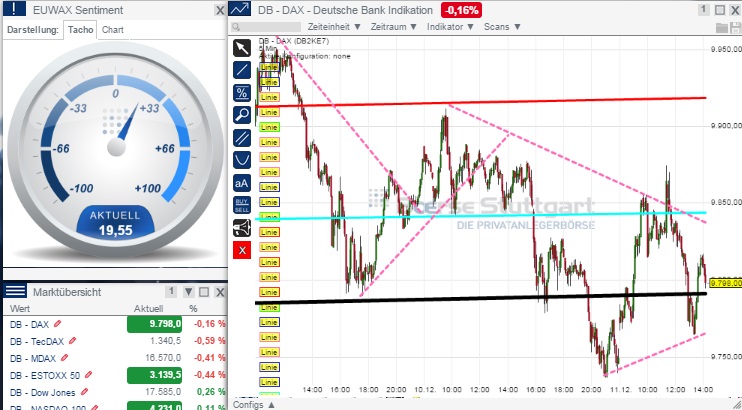Click the exclamation icon of EUWAX Sentiment

tap(15, 9)
